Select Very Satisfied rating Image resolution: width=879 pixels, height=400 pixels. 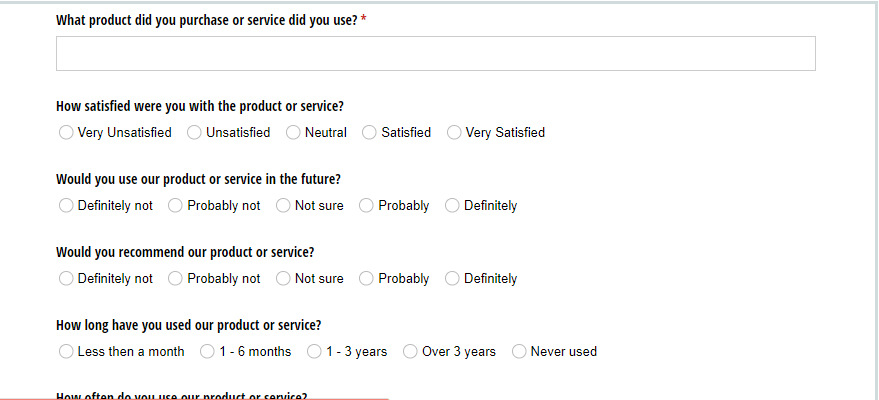click(x=454, y=133)
